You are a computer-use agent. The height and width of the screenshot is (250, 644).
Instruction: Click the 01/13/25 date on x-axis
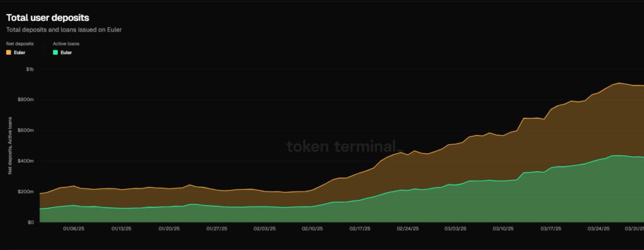pyautogui.click(x=122, y=228)
